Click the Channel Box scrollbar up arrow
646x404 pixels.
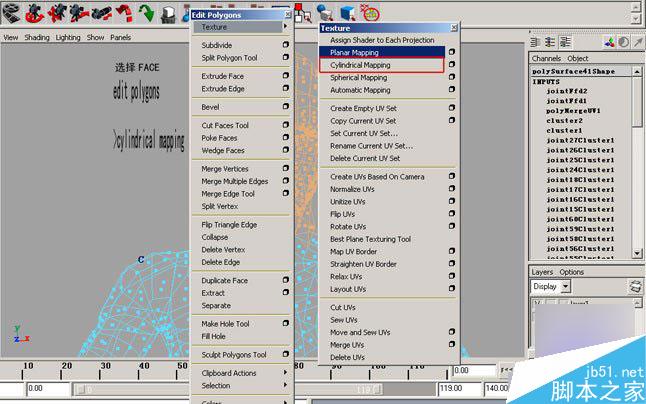tap(637, 72)
